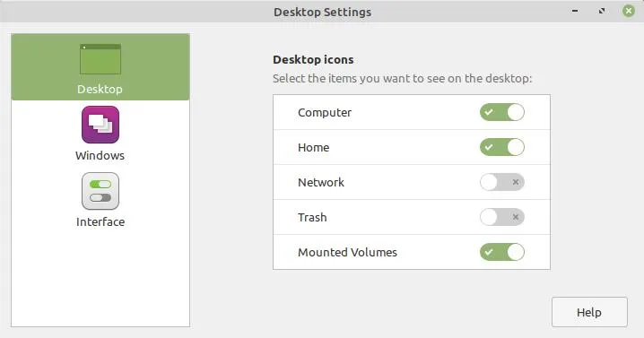Click the Mounted Volumes row label
The height and width of the screenshot is (338, 644).
pos(347,252)
